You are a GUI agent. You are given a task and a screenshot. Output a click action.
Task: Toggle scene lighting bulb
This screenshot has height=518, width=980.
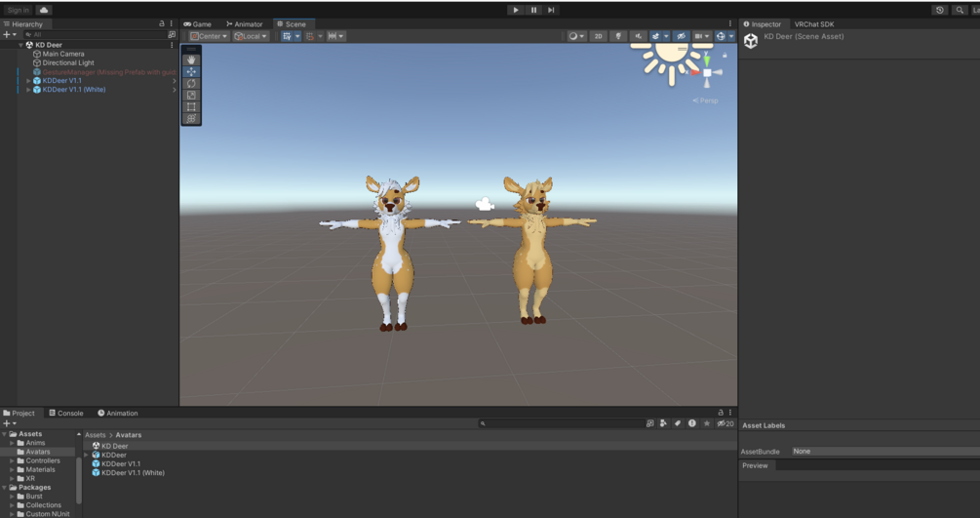(x=618, y=36)
